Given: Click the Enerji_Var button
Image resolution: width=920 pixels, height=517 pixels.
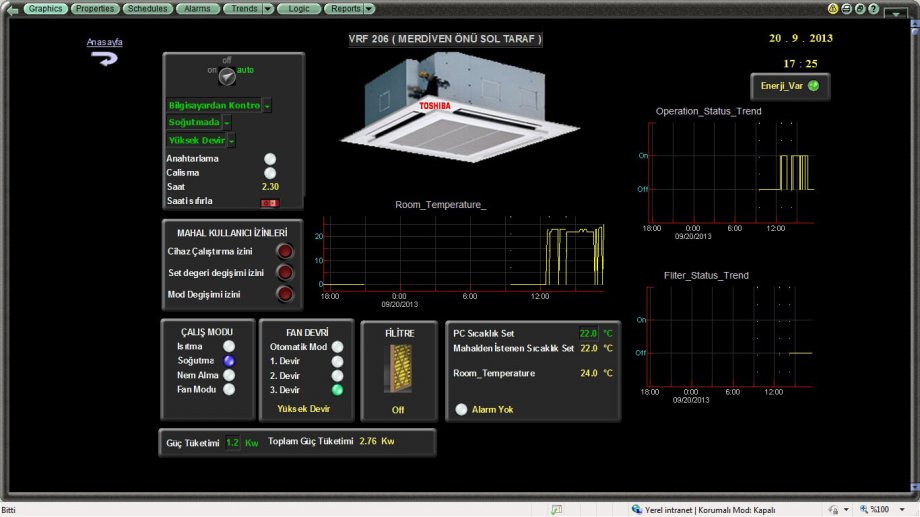Looking at the screenshot, I should (x=790, y=86).
